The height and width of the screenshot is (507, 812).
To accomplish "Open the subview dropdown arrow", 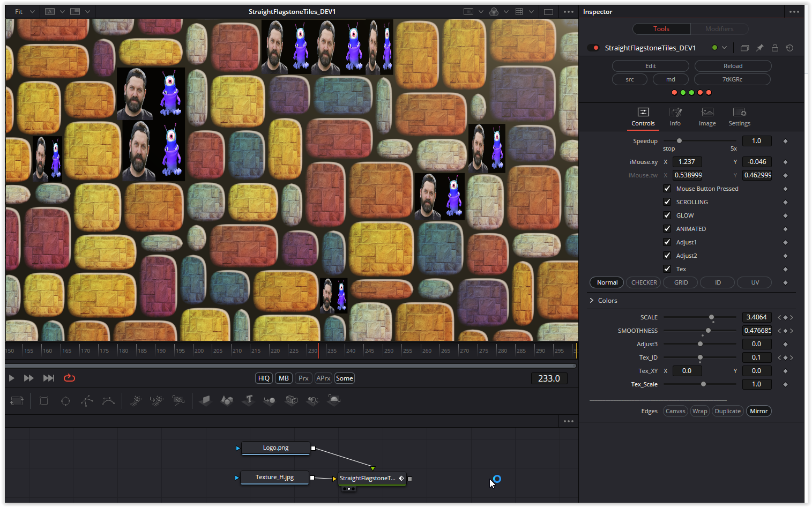I will click(87, 12).
